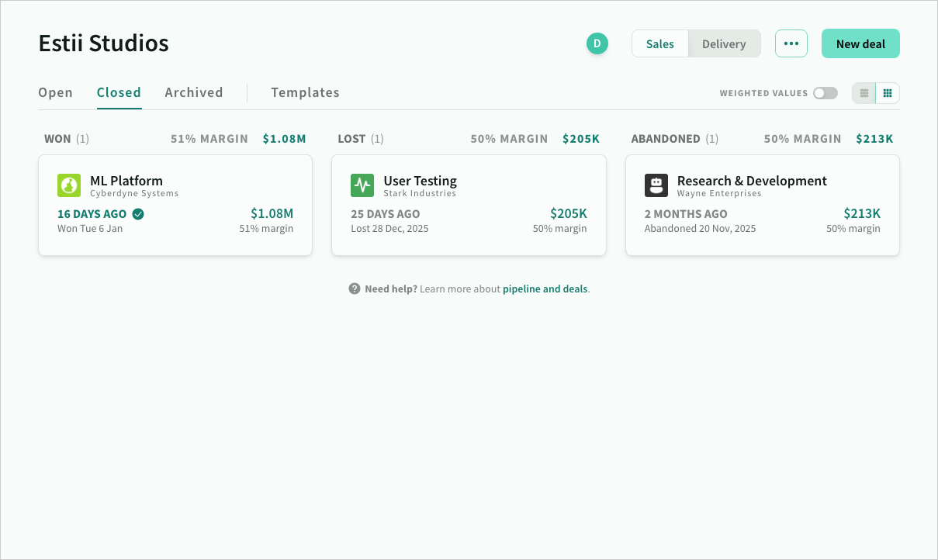Enable the Weighted Values toggle
This screenshot has width=938, height=560.
[x=825, y=92]
